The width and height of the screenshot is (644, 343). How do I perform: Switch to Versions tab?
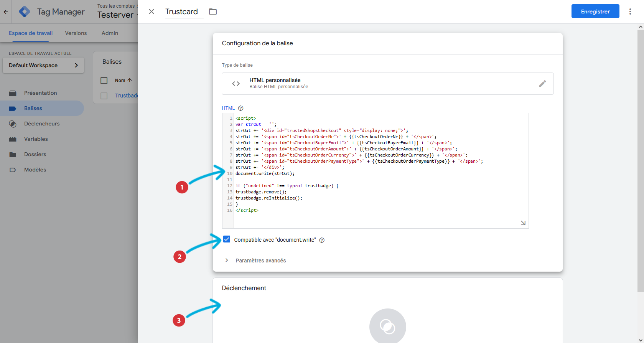[x=76, y=33]
